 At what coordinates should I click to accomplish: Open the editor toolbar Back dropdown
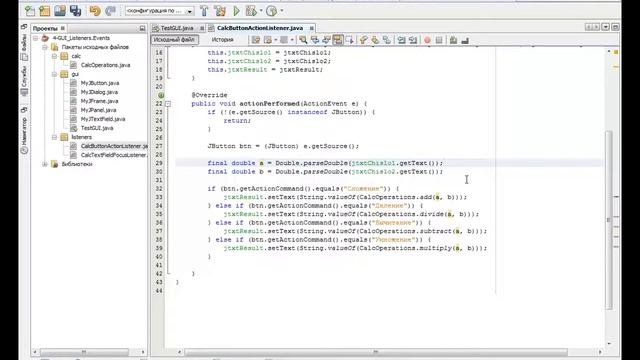(x=276, y=40)
